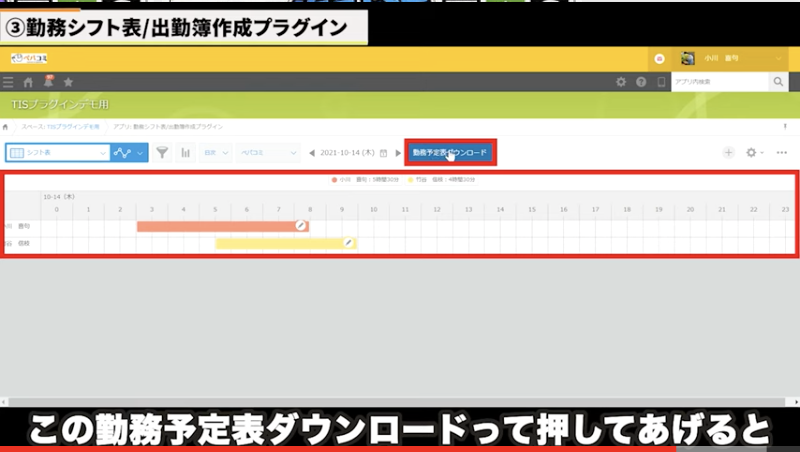Open notifications bell with red badge

(x=48, y=81)
